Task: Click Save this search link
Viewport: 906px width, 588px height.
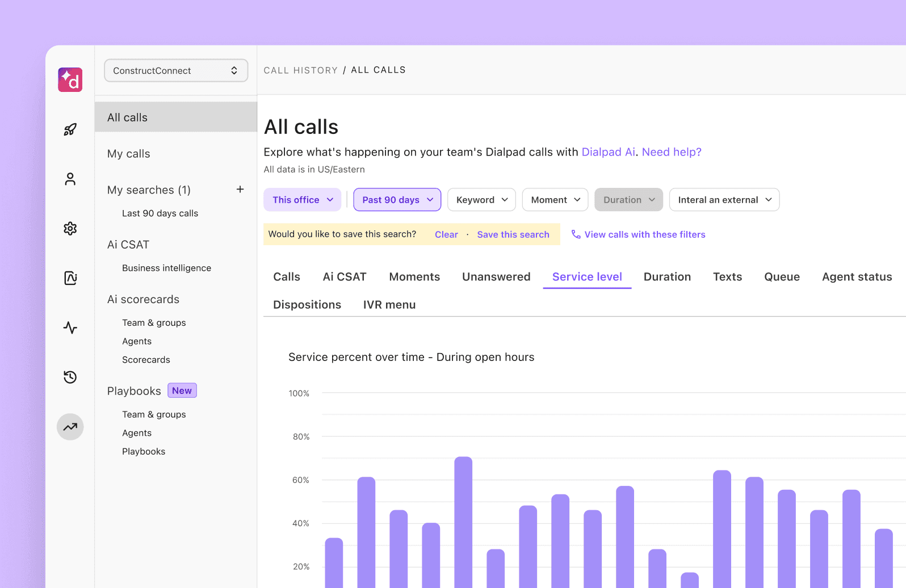Action: point(513,234)
